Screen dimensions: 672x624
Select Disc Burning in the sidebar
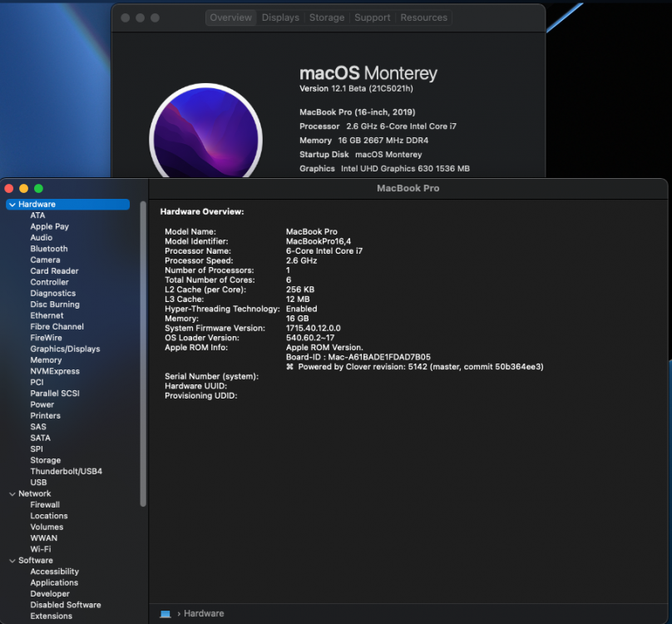point(55,305)
